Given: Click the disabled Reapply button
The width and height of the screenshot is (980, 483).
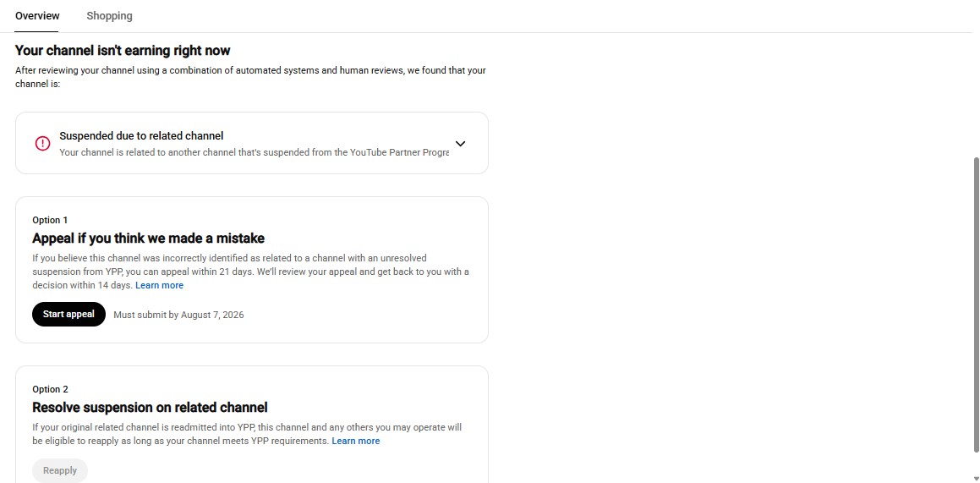Looking at the screenshot, I should tap(60, 470).
